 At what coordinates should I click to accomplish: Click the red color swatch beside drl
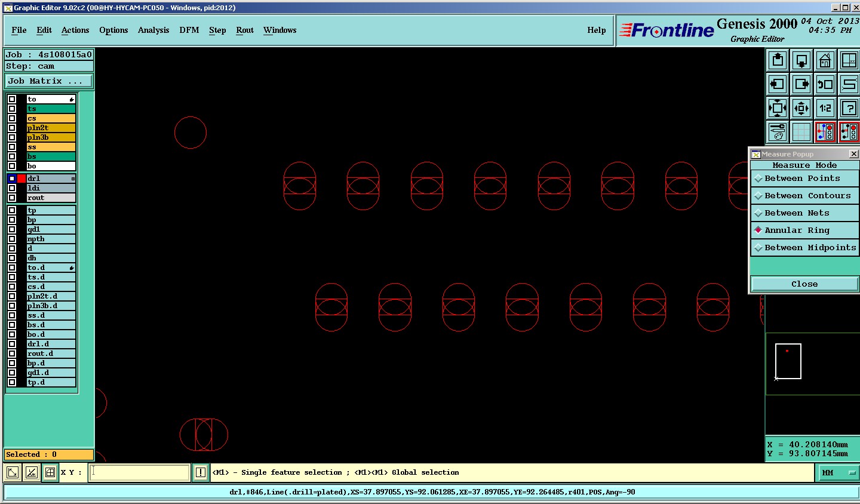click(21, 179)
